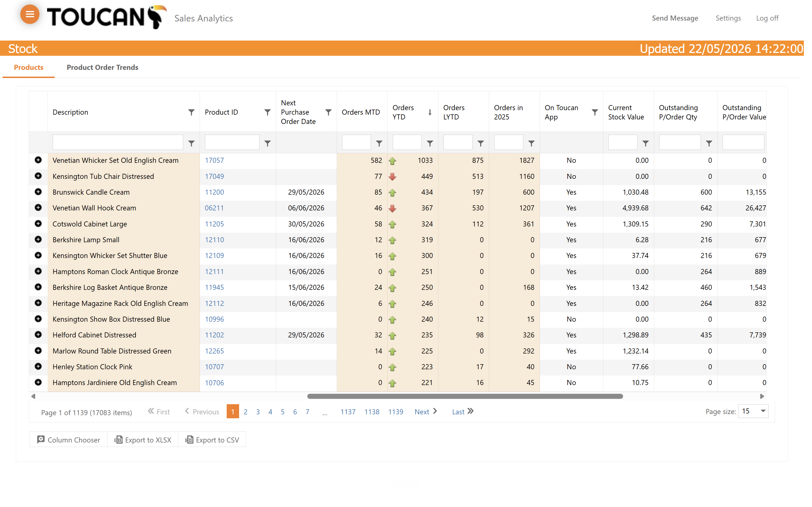
Task: Open Orders MTD filter row funnel
Action: pyautogui.click(x=379, y=143)
